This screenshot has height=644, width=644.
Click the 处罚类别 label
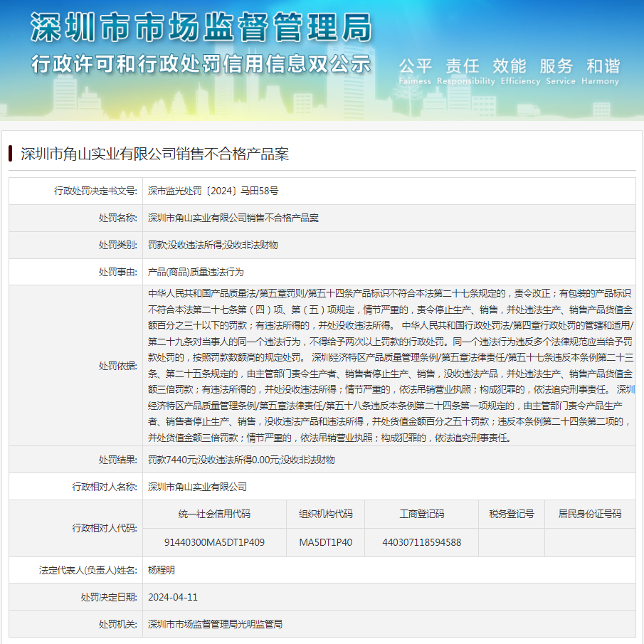(118, 245)
